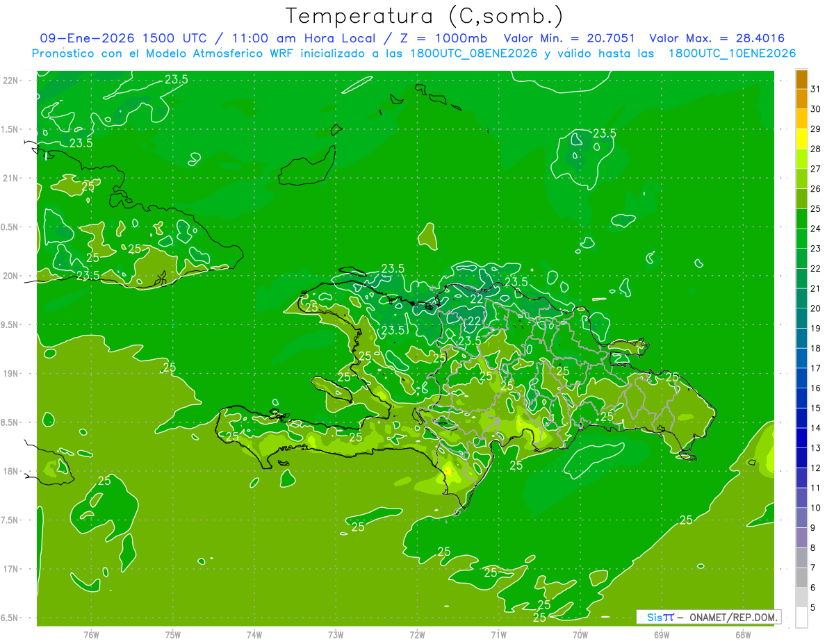Click the 68W longitude axis label
The width and height of the screenshot is (834, 644).
tap(743, 635)
